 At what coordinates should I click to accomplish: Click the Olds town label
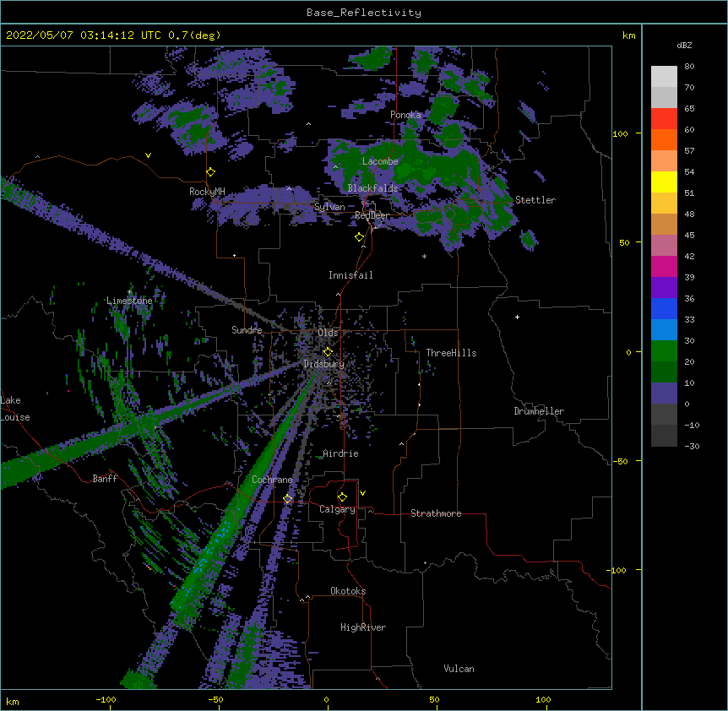(x=328, y=333)
